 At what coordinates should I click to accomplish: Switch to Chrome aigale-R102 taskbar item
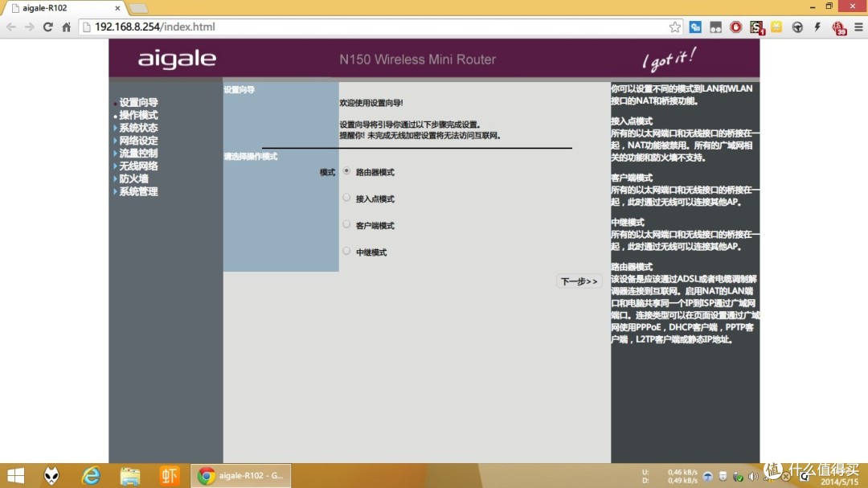(x=241, y=475)
